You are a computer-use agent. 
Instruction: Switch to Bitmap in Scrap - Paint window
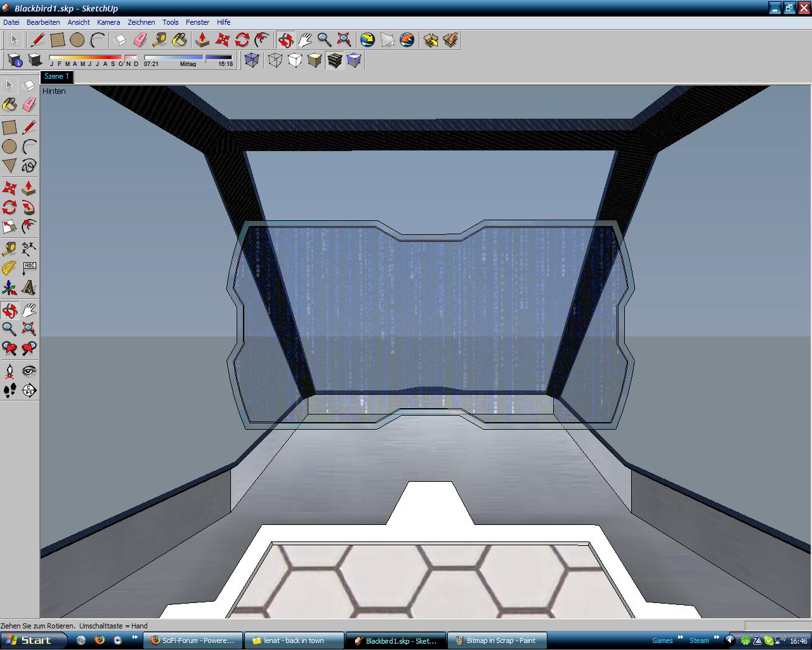pyautogui.click(x=497, y=640)
